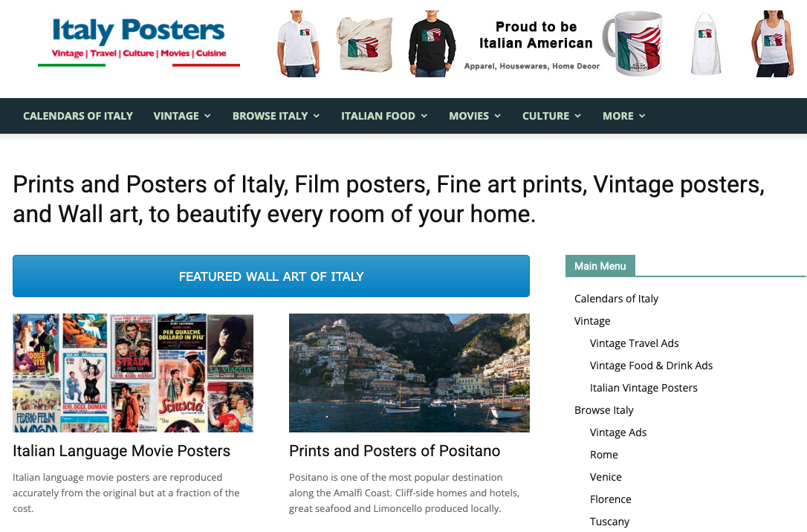
Task: Select Venice in the Main Menu sidebar
Action: (606, 477)
